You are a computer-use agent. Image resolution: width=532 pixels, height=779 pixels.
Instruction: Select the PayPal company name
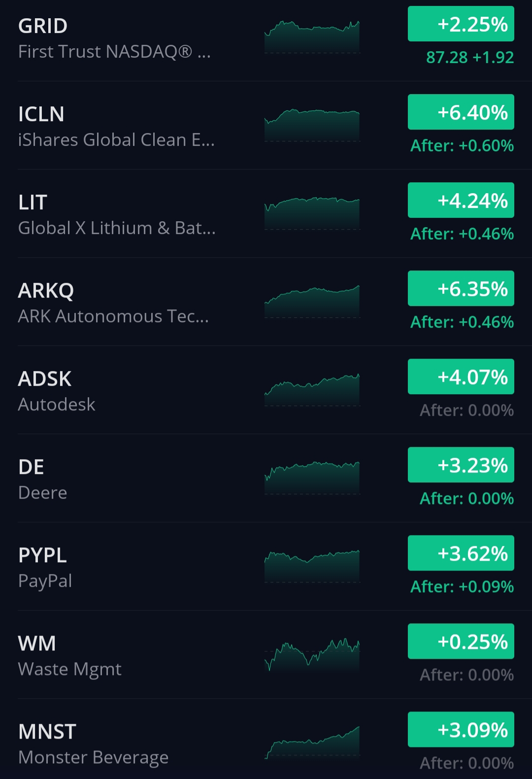click(45, 581)
